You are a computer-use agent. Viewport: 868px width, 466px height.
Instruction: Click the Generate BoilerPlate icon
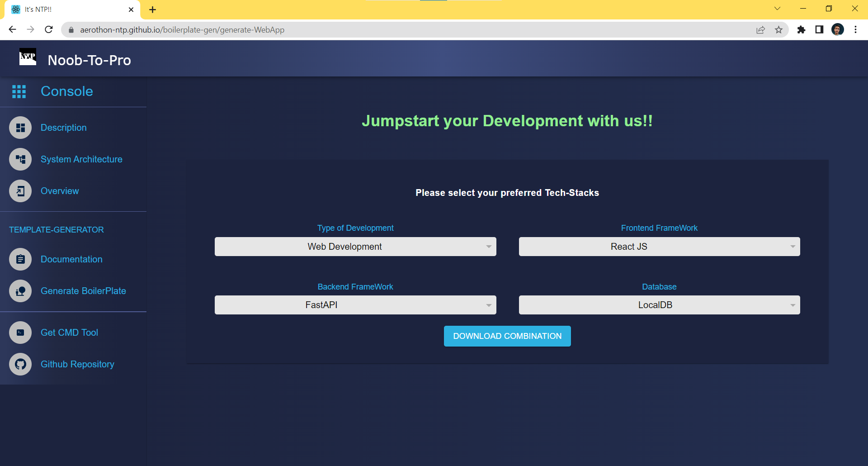click(x=20, y=291)
